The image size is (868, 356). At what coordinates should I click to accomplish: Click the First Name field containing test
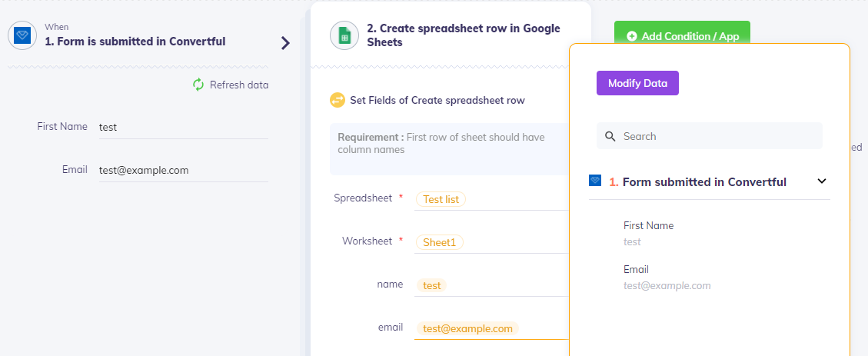183,127
